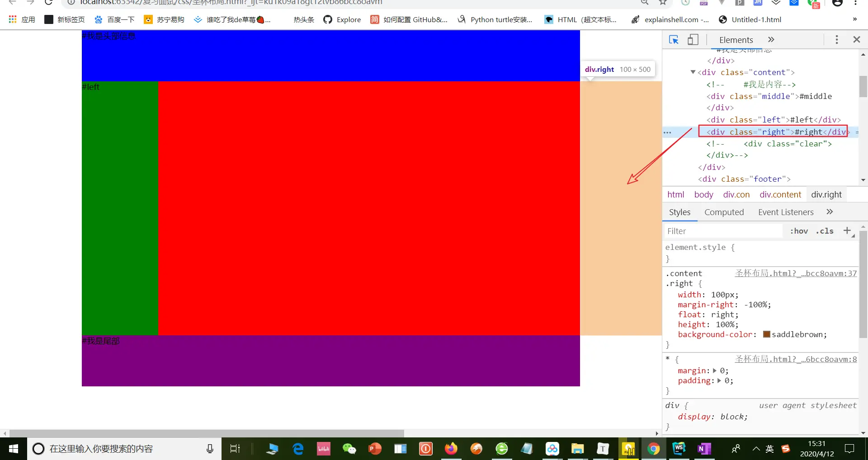Select div.content in the breadcrumb bar
Viewport: 868px width, 460px height.
pyautogui.click(x=780, y=194)
